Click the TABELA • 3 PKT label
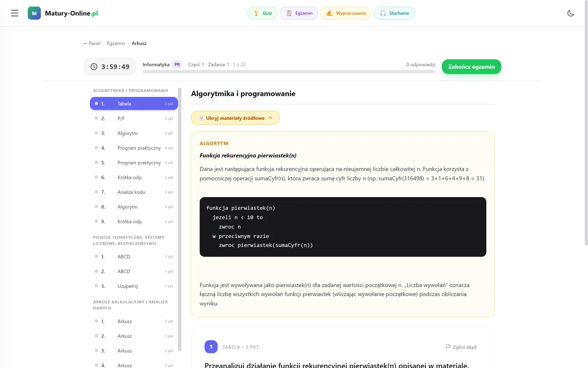The image size is (588, 368). [241, 347]
